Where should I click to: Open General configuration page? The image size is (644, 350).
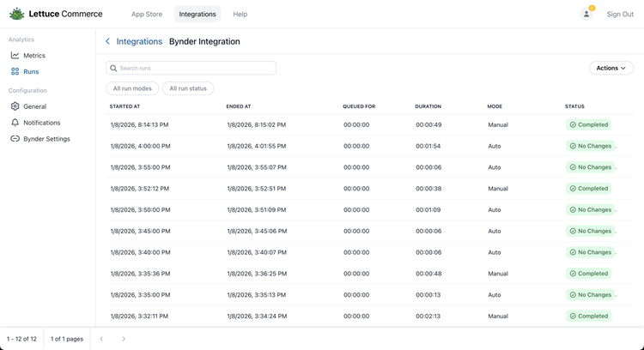coord(35,106)
